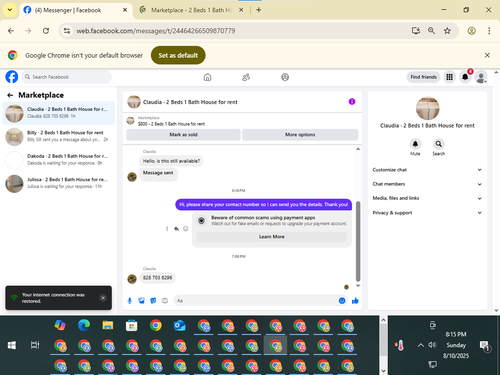This screenshot has height=375, width=500.
Task: Click the More options button
Action: coord(300,135)
